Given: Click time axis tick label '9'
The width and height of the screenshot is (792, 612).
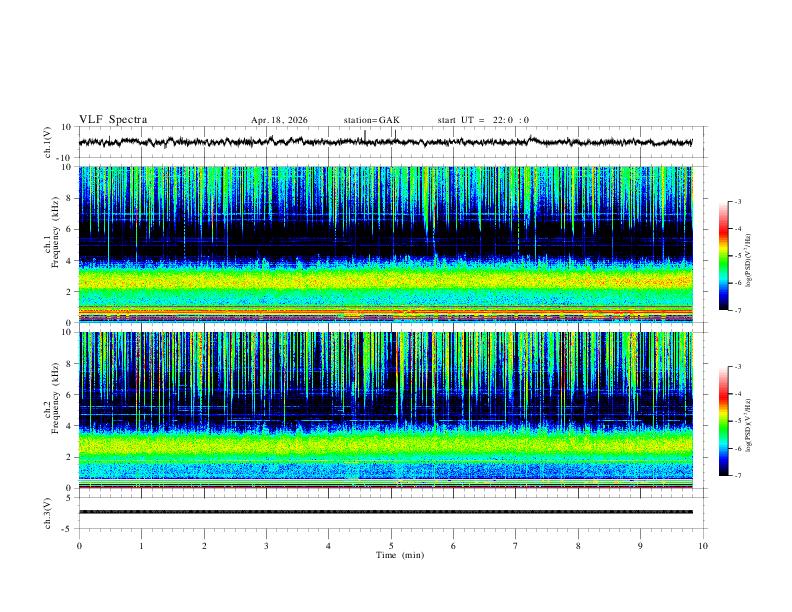Looking at the screenshot, I should point(640,546).
